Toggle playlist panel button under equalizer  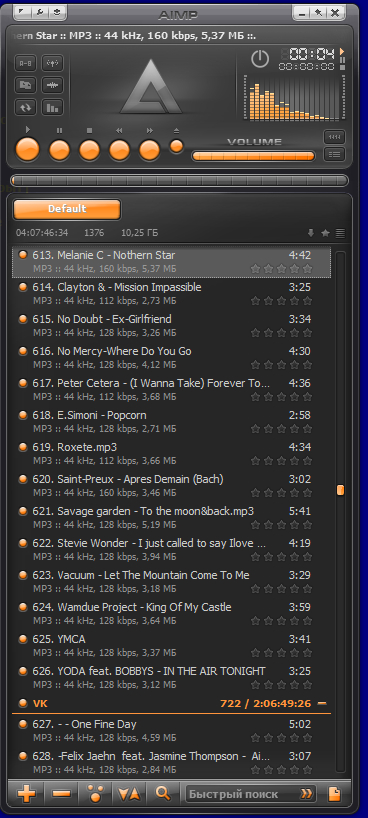point(334,154)
